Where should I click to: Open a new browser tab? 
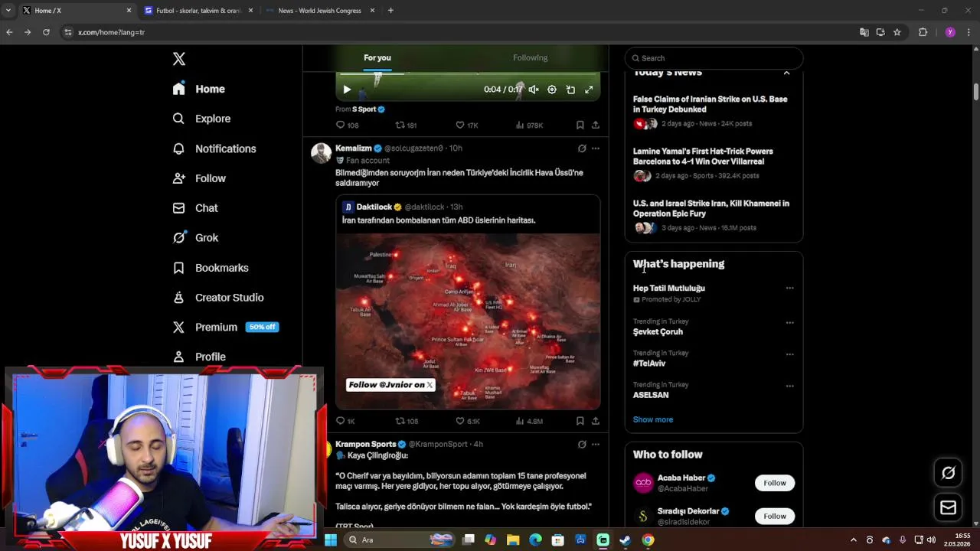click(x=390, y=11)
